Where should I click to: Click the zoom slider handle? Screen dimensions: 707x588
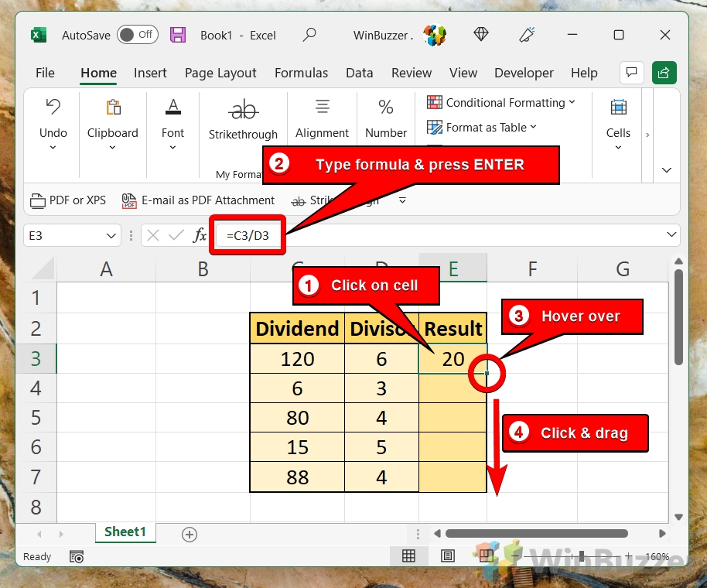(582, 556)
